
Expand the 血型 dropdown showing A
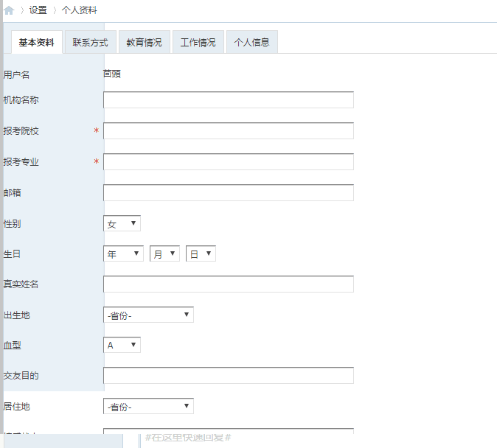tap(122, 345)
